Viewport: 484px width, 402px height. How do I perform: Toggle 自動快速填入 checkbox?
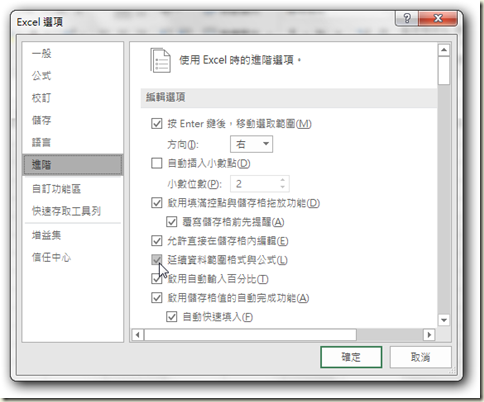click(x=172, y=317)
